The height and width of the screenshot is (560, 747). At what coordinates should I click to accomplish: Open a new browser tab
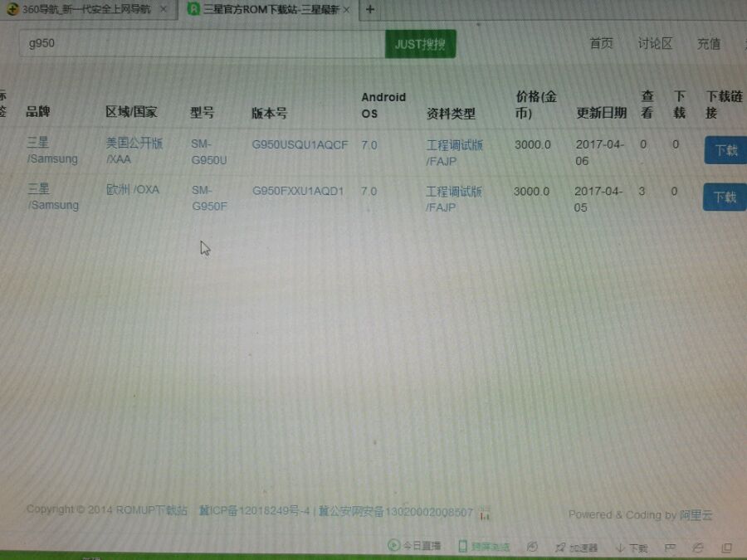pos(369,9)
